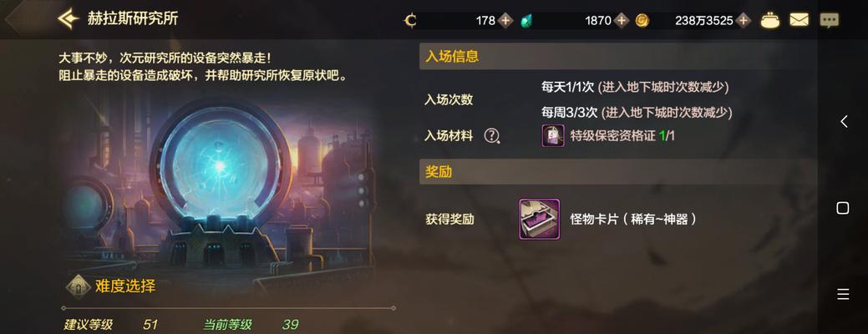Tap the plus next to 178 currency
Viewport: 868px width, 334px height.
click(x=505, y=21)
